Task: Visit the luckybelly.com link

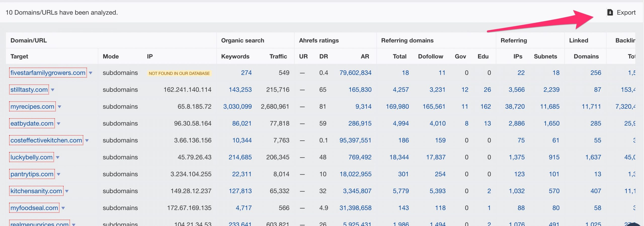Action: point(31,157)
